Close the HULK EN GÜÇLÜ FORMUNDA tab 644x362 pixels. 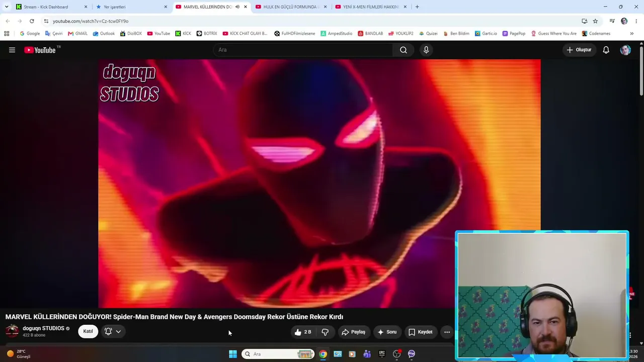tap(325, 7)
